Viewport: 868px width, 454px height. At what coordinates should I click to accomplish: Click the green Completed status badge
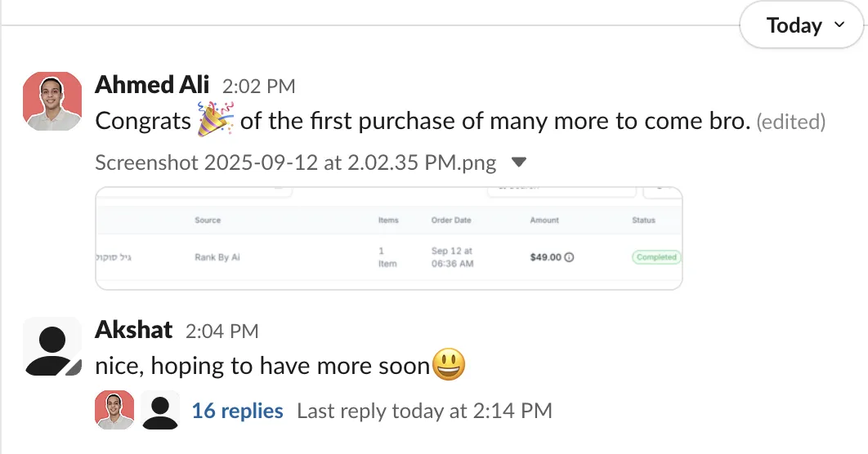[656, 257]
